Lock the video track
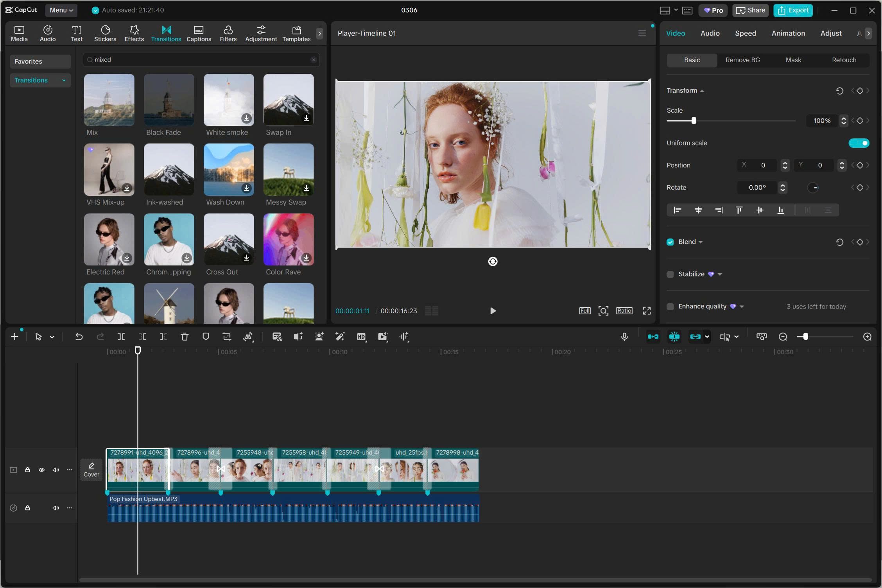 (27, 470)
